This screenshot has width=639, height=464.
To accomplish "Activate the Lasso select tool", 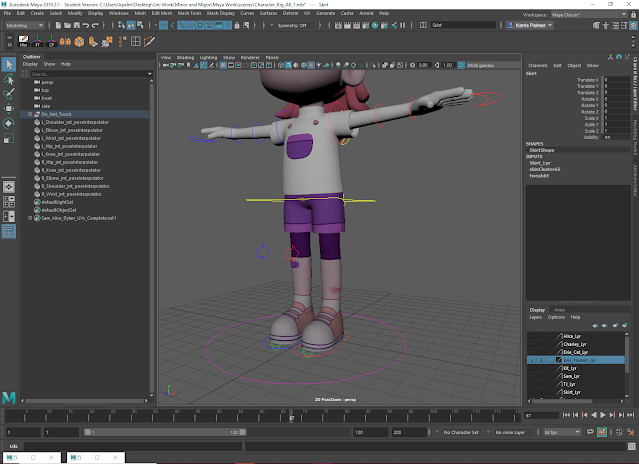I will 9,79.
